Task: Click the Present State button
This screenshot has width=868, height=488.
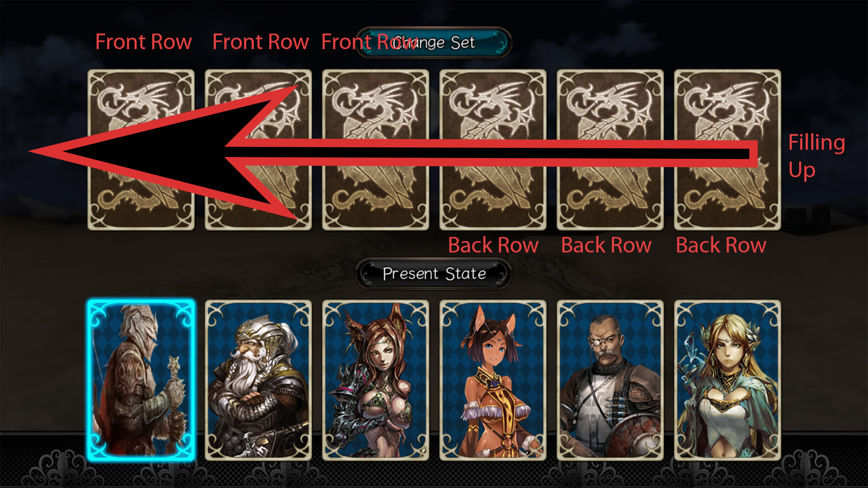Action: pos(434,274)
